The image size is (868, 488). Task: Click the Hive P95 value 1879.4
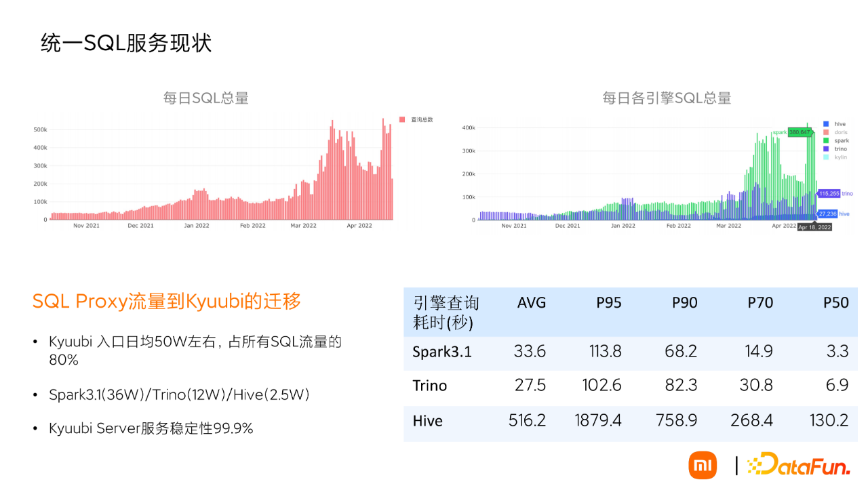tap(598, 420)
